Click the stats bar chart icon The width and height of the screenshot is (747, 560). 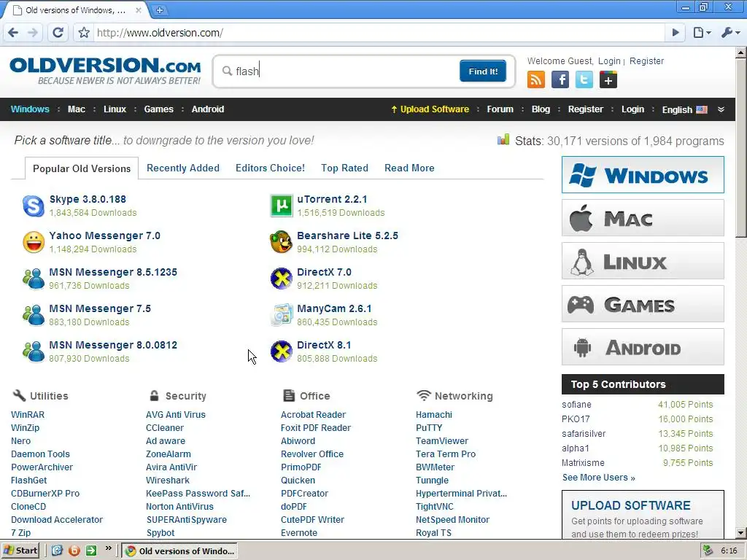pos(503,139)
